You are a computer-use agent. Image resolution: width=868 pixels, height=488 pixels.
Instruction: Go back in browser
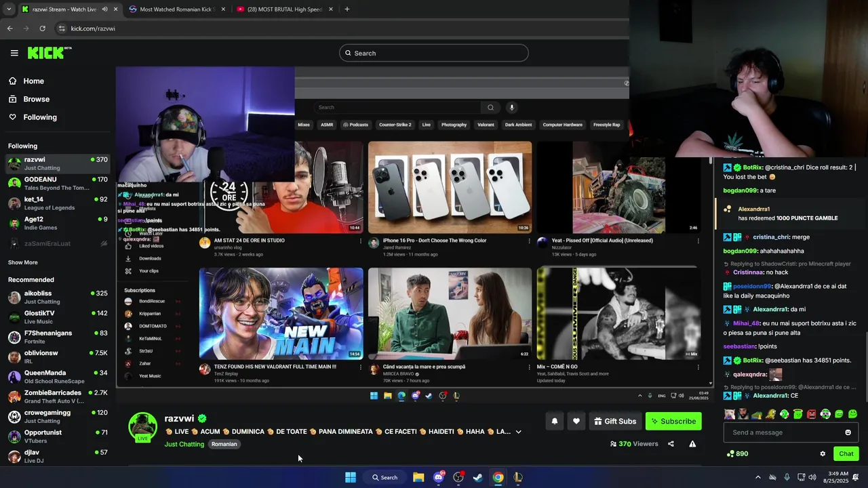click(9, 28)
